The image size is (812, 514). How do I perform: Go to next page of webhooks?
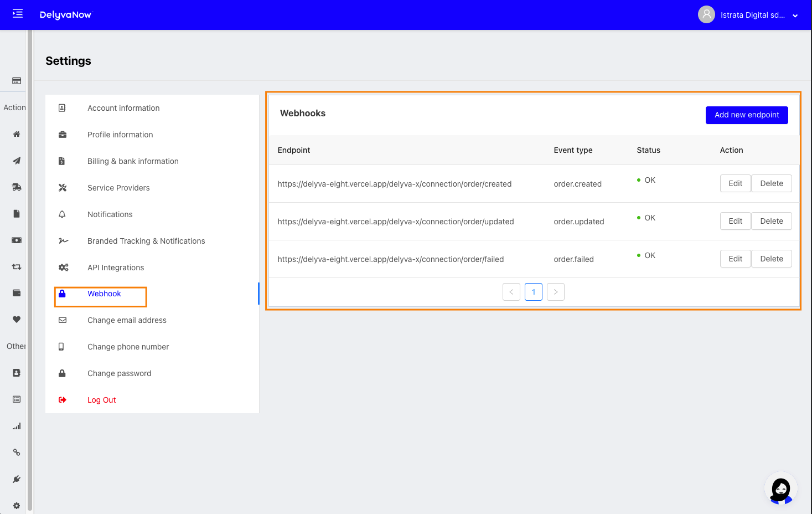click(555, 292)
